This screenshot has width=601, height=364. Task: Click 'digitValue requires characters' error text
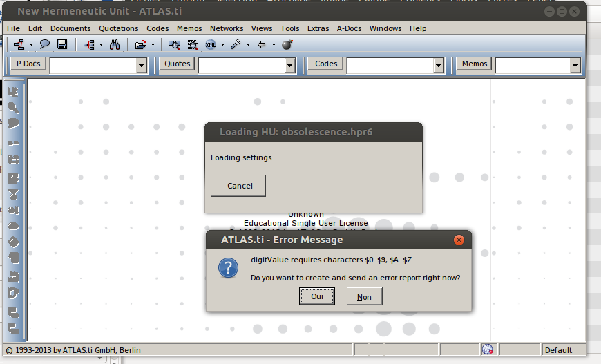(331, 260)
